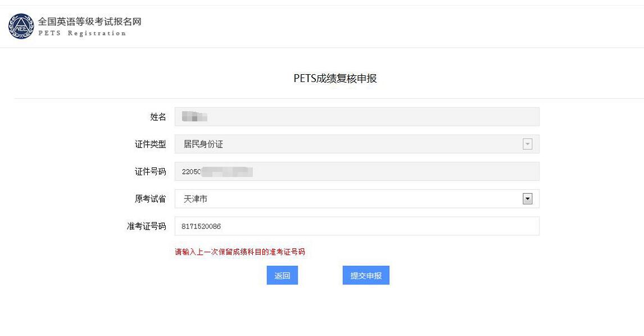Select the 居民身份证 ID type box
644x336 pixels.
pos(357,144)
